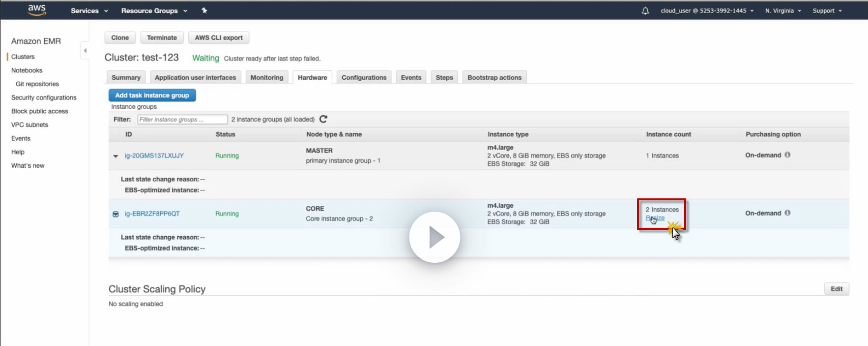Viewport: 868px width, 346px height.
Task: Show info for MASTER On-demand purchasing option
Action: pyautogui.click(x=787, y=155)
